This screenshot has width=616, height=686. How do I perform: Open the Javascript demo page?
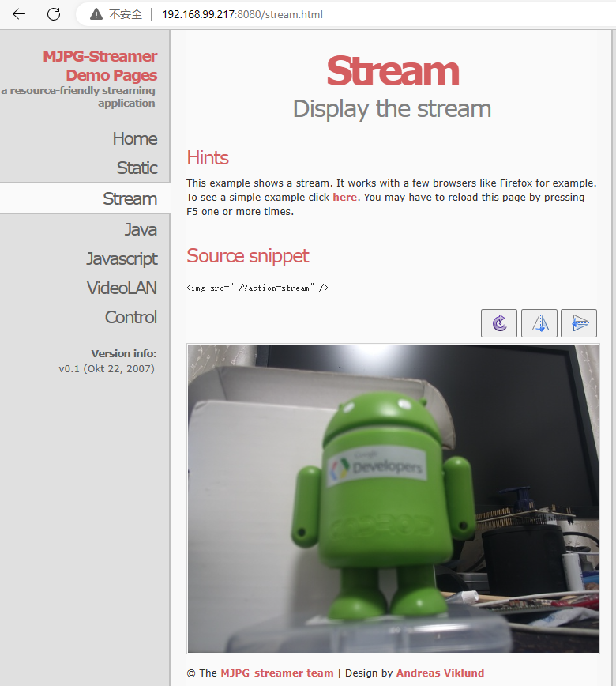(x=122, y=259)
